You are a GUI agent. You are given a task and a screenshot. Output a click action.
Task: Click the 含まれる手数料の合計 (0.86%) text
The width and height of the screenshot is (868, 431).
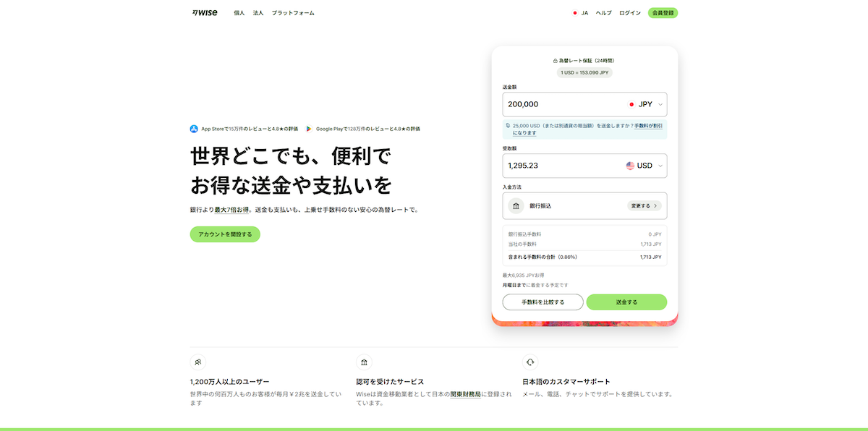pos(542,257)
